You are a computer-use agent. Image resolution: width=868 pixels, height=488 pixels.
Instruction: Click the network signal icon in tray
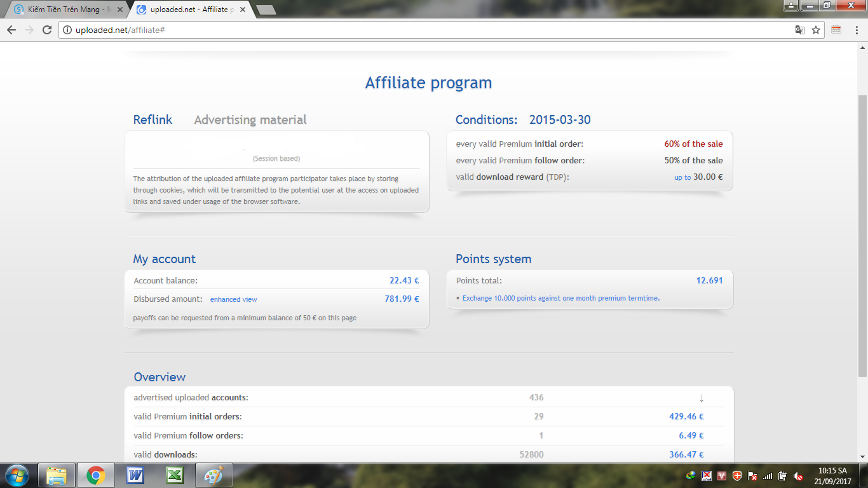pos(768,476)
